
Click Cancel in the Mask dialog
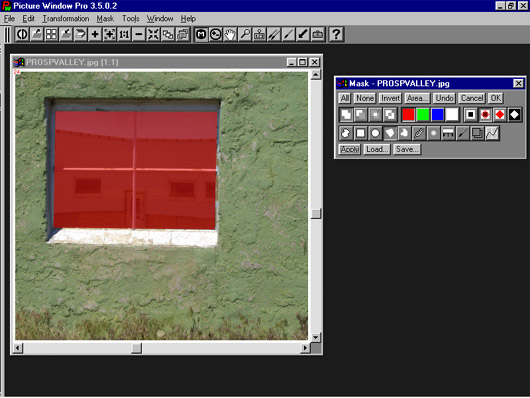click(x=472, y=98)
